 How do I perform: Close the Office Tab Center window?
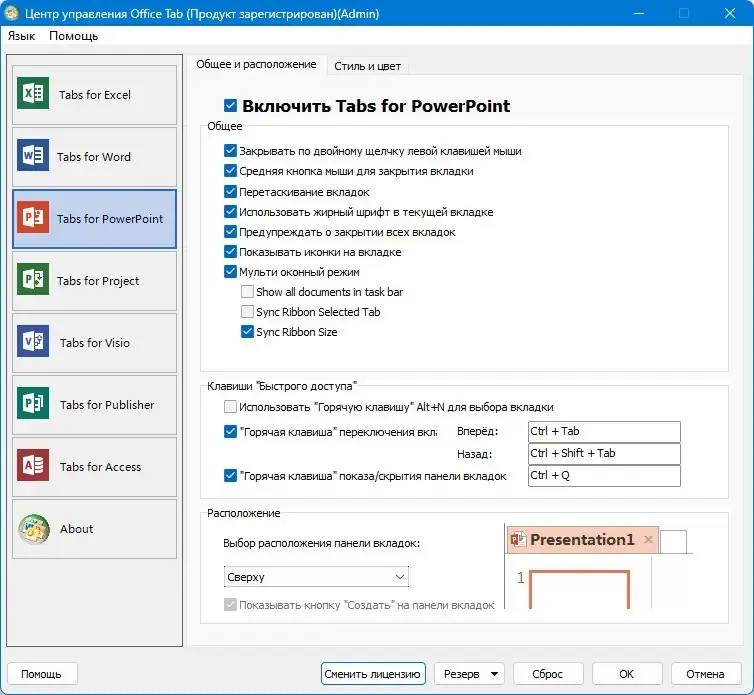pos(729,13)
